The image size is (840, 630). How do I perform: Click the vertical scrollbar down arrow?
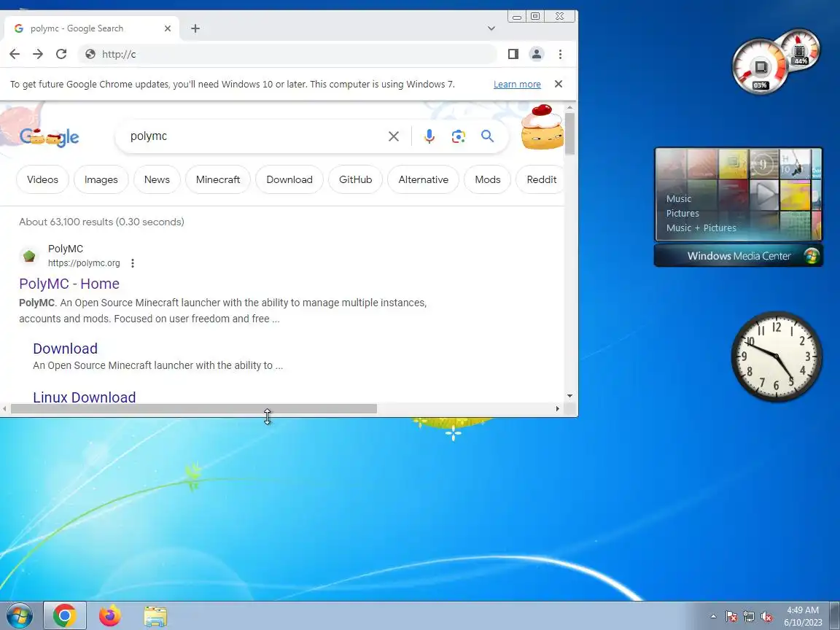(569, 396)
